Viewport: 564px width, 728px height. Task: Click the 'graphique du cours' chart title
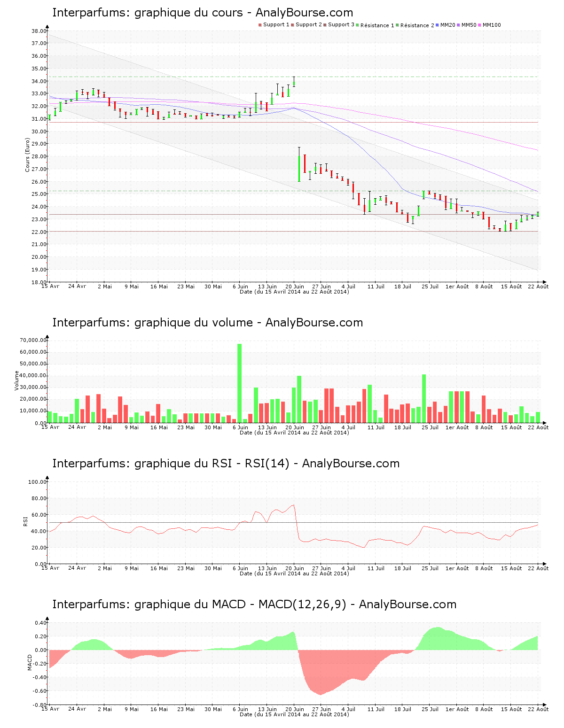click(203, 13)
